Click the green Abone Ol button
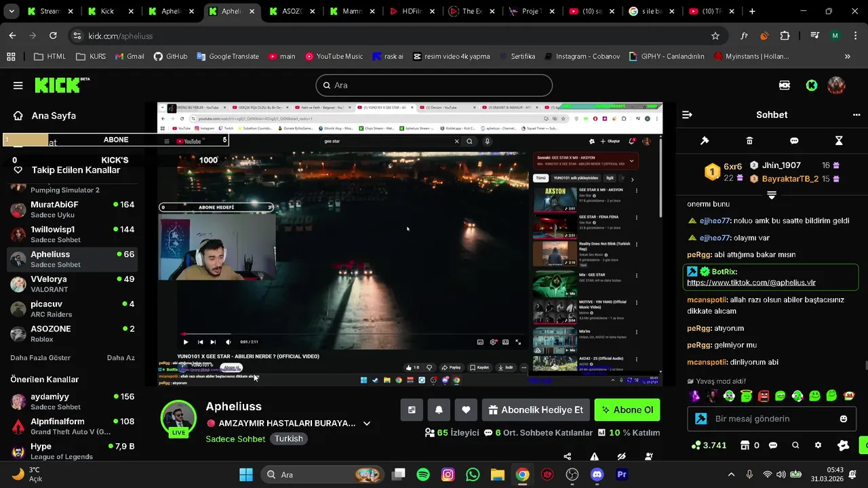Screen dimensions: 868x488 (627, 410)
